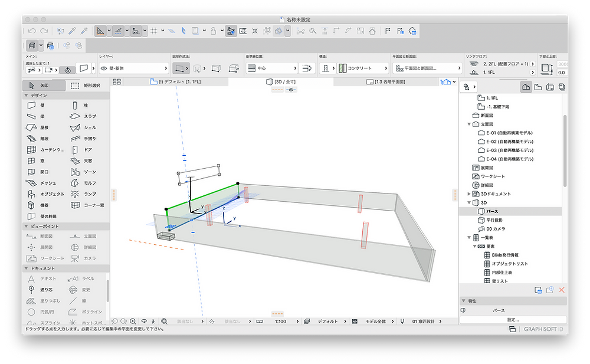Click the bottom offset 0.0 field

[x=562, y=73]
